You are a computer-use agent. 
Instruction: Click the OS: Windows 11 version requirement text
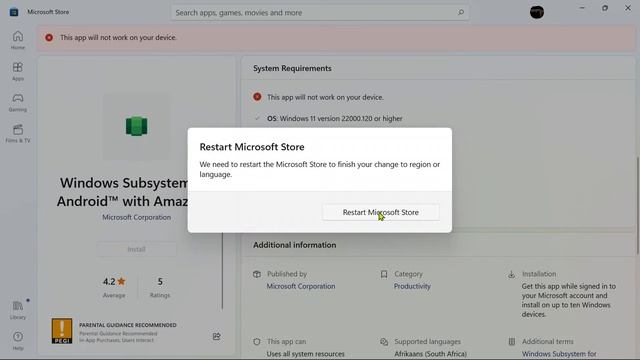(x=335, y=118)
